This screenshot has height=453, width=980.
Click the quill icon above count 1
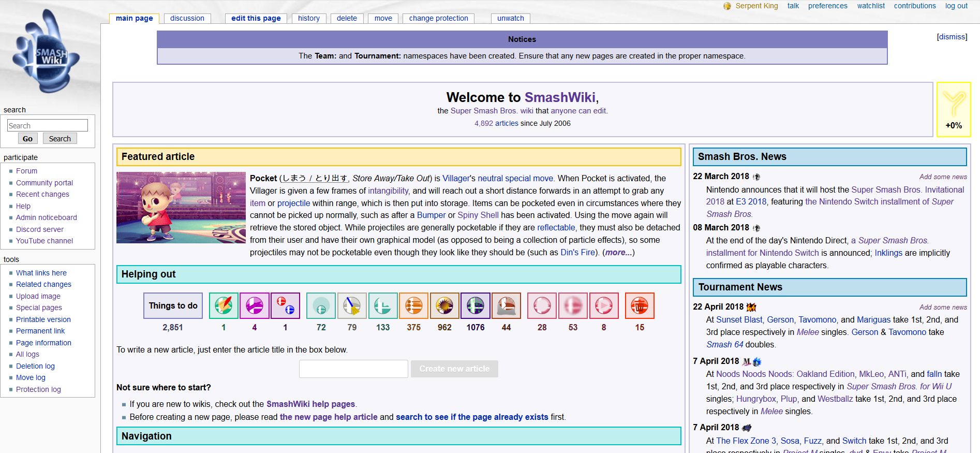pyautogui.click(x=224, y=305)
